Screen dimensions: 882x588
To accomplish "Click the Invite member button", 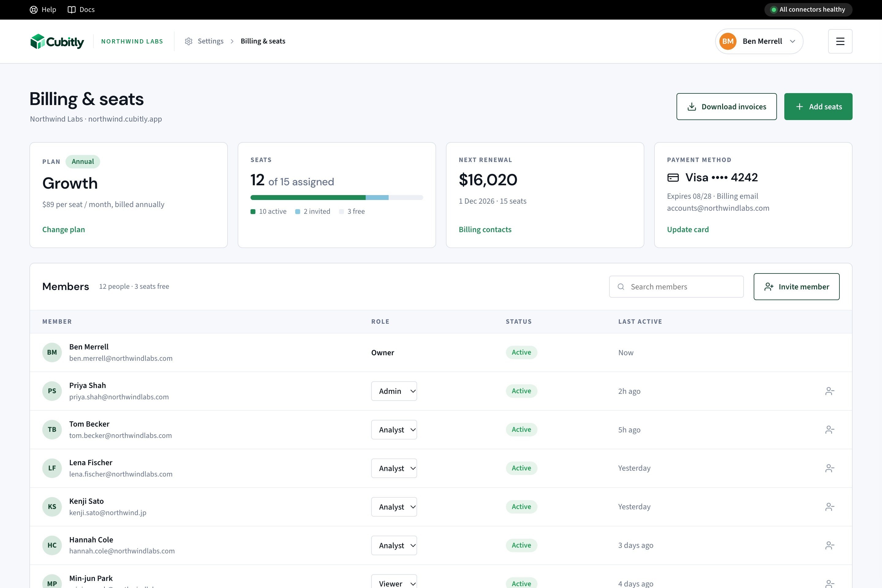I will (x=797, y=287).
